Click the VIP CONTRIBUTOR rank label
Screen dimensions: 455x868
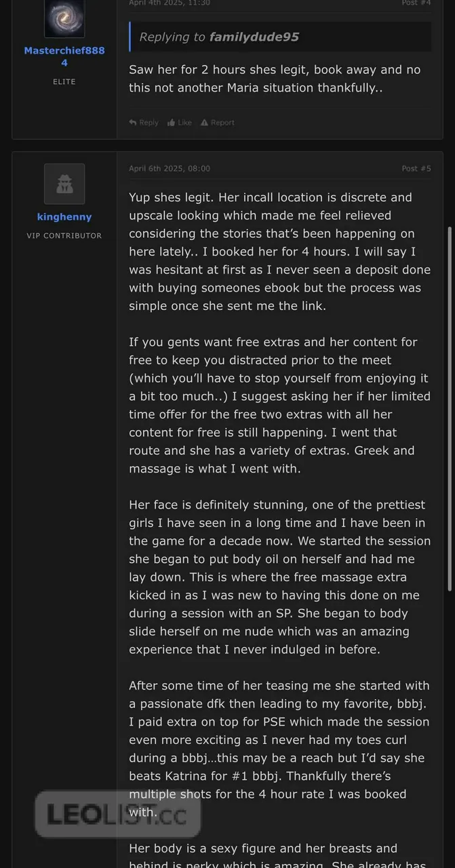tap(64, 236)
